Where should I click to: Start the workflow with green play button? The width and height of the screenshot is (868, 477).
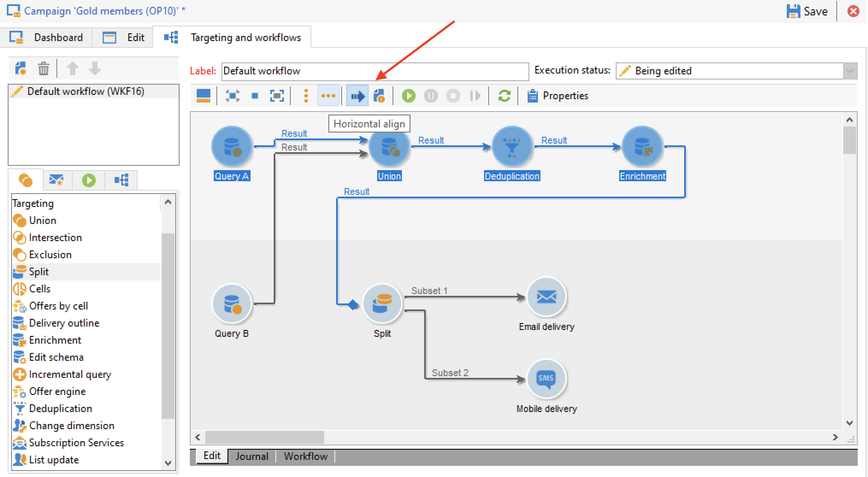tap(408, 96)
